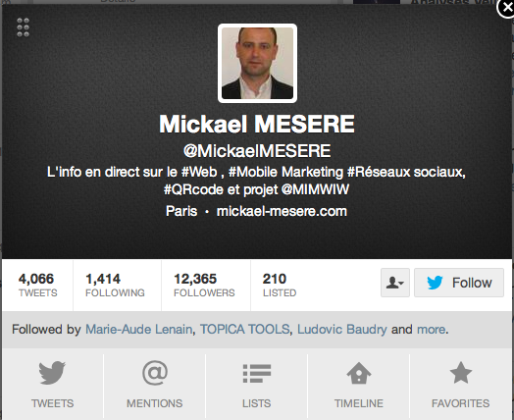View the 4,066 tweets count

pos(37,285)
